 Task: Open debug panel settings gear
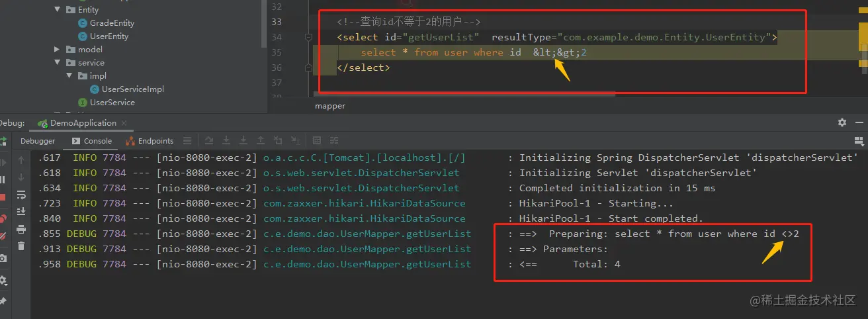(x=842, y=123)
